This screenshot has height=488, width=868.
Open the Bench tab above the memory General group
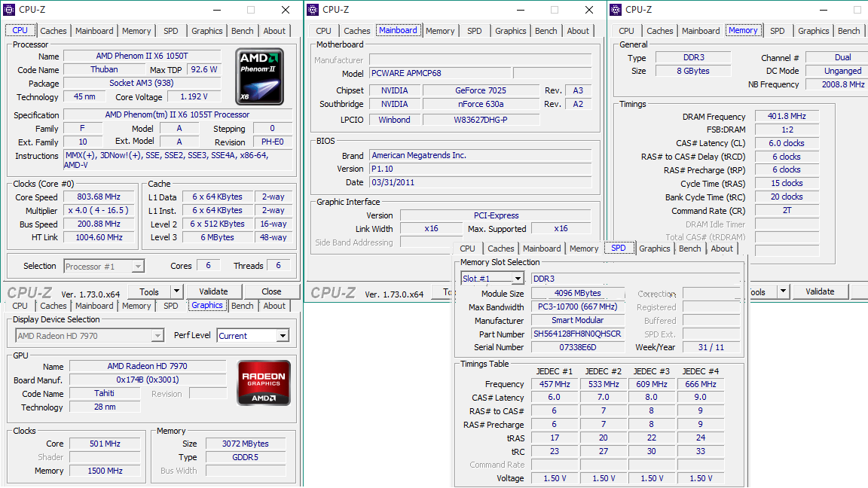click(x=848, y=30)
